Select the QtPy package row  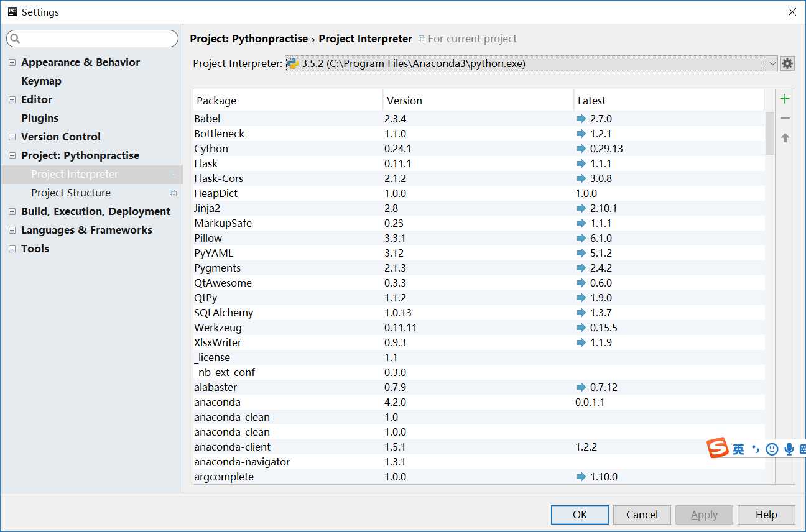pos(479,298)
